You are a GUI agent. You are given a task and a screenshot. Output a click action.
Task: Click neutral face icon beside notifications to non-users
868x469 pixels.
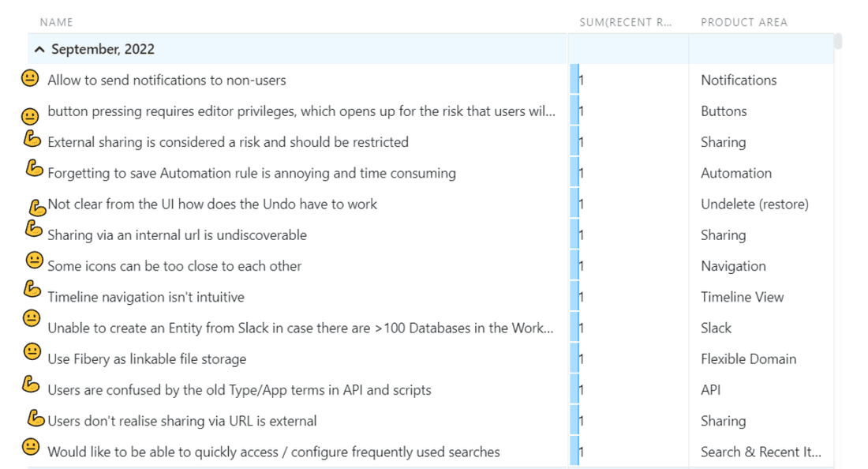30,78
